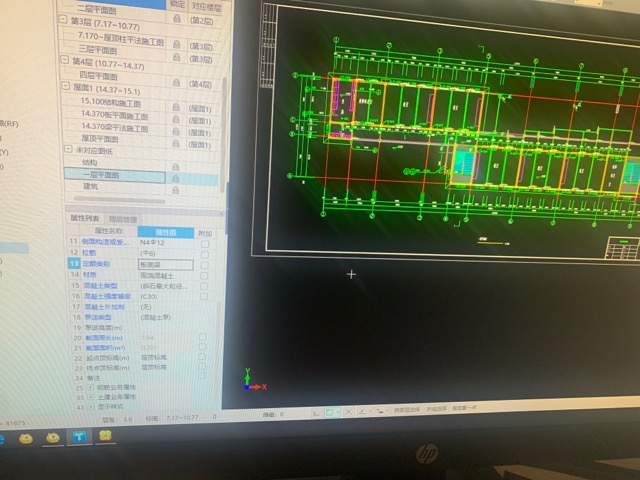Open the 定额类别 property link
The image size is (640, 480).
(x=96, y=264)
